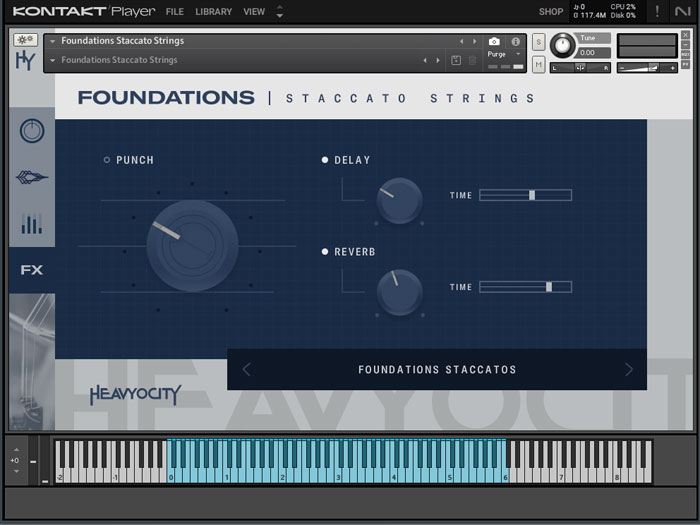Click the Heavyocity logo
The image size is (700, 525).
click(135, 395)
